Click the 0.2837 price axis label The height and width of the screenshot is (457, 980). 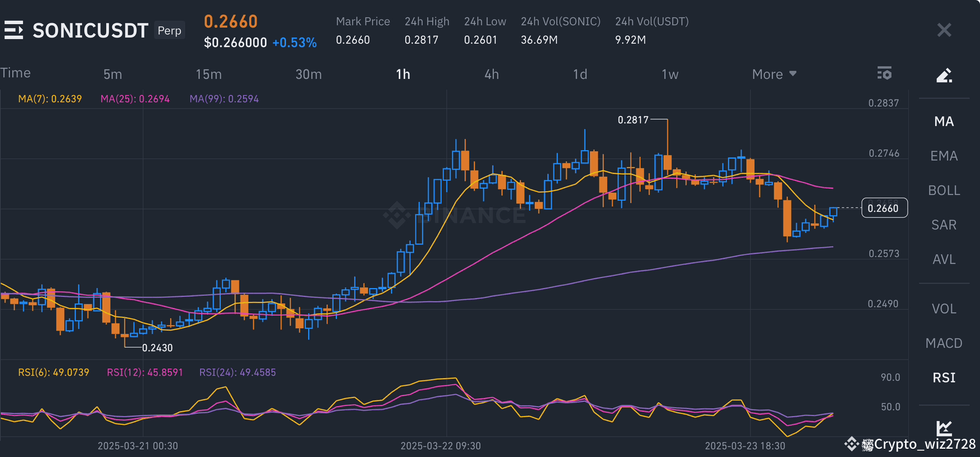pos(884,103)
